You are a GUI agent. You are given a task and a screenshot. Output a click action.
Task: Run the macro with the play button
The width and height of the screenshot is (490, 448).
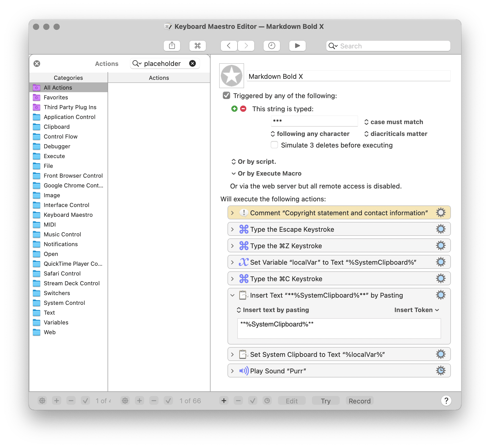click(297, 46)
